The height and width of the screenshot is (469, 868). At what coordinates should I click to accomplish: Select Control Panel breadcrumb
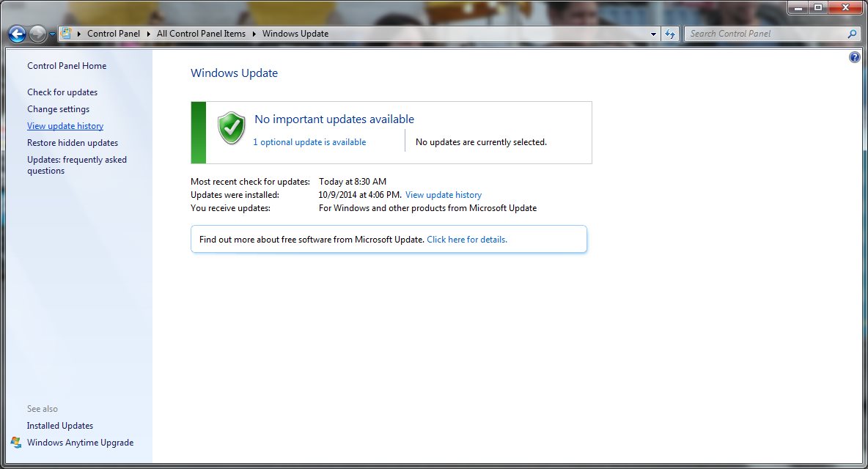coord(114,34)
